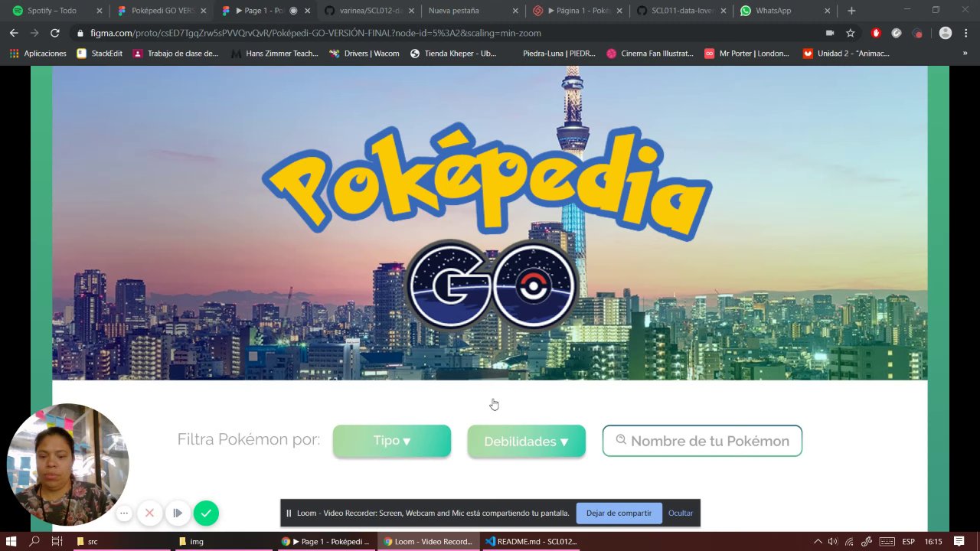Switch to the WhatsApp tab
The image size is (980, 551).
pyautogui.click(x=785, y=11)
